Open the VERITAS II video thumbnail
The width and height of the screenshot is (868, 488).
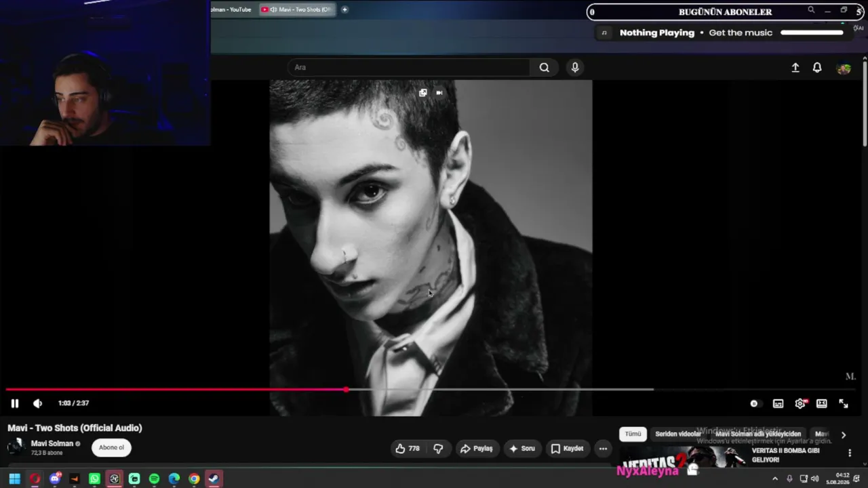click(682, 457)
